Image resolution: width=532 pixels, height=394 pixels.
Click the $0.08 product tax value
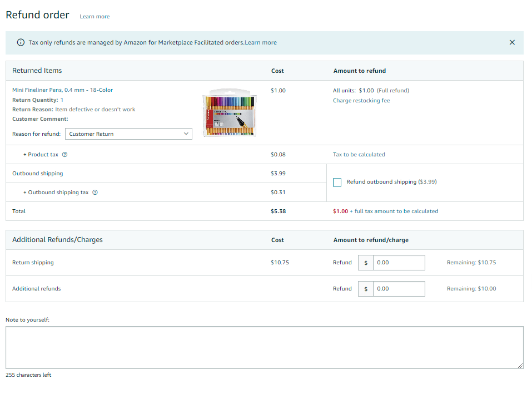(x=278, y=155)
